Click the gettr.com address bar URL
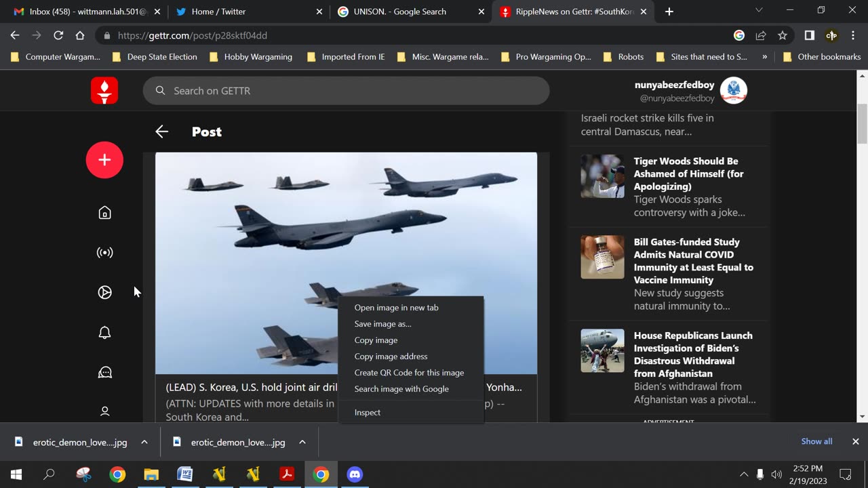The height and width of the screenshot is (488, 868). (193, 35)
